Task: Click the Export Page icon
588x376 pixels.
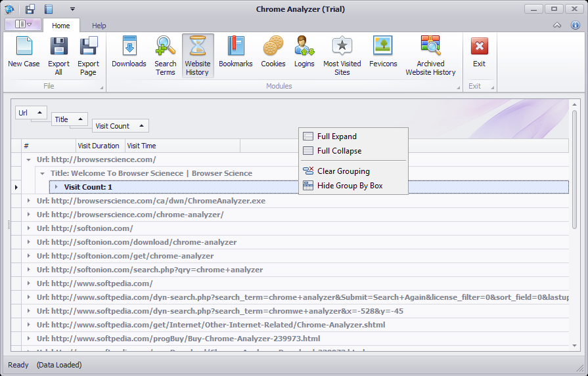Action: tap(88, 46)
